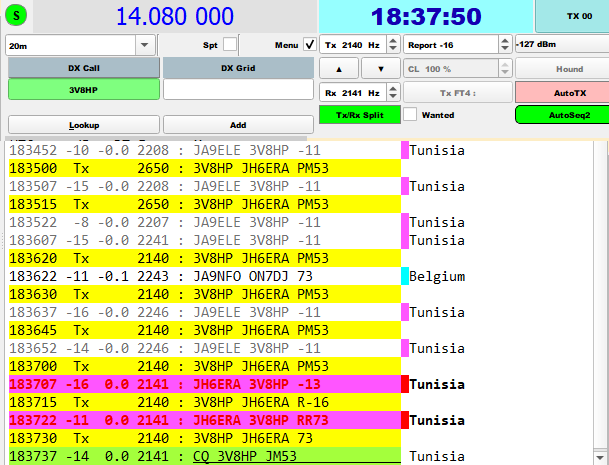Select the 183500 Tx 3V8HP JH6ERA PM53 row
This screenshot has height=465, width=609.
(205, 168)
